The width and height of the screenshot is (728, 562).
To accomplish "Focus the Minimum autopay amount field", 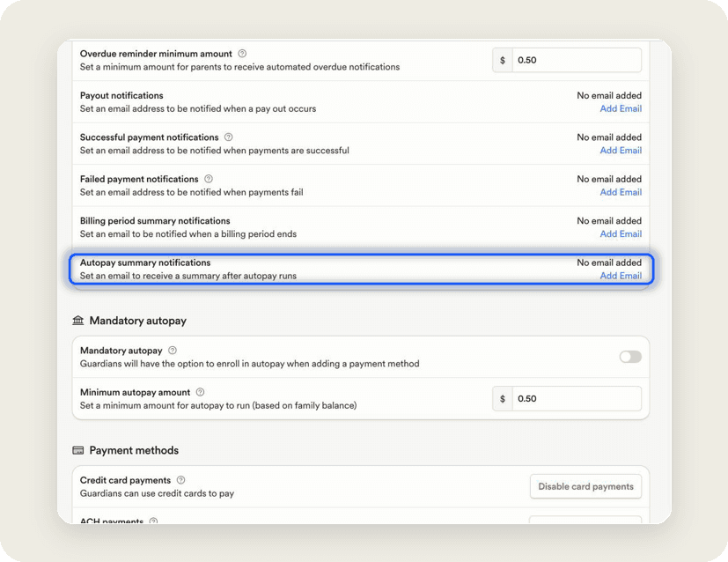I will 577,398.
